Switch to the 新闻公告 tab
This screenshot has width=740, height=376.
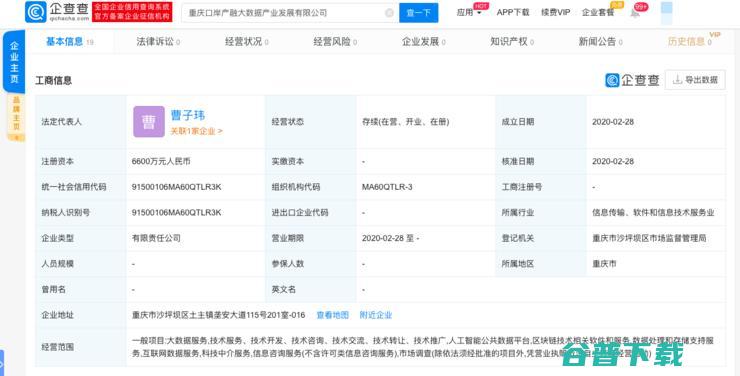click(600, 42)
